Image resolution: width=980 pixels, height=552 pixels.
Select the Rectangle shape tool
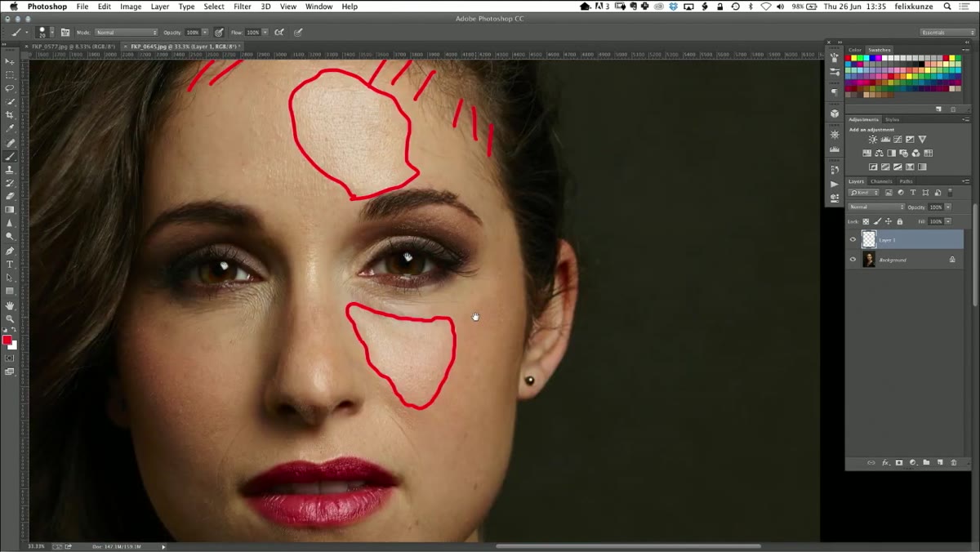[x=10, y=291]
